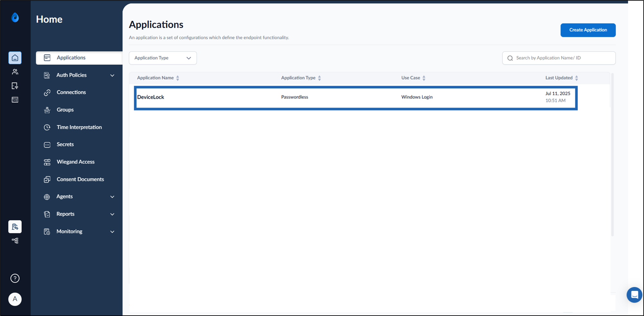Viewport: 644px width, 316px height.
Task: Click the Windows Login use case cell
Action: point(417,97)
